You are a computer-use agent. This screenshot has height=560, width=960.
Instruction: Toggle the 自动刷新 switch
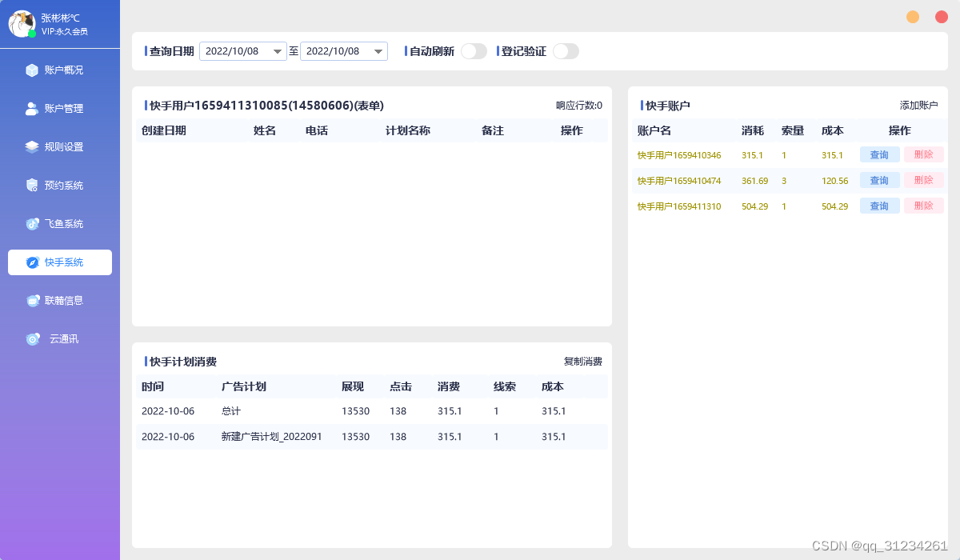(474, 51)
